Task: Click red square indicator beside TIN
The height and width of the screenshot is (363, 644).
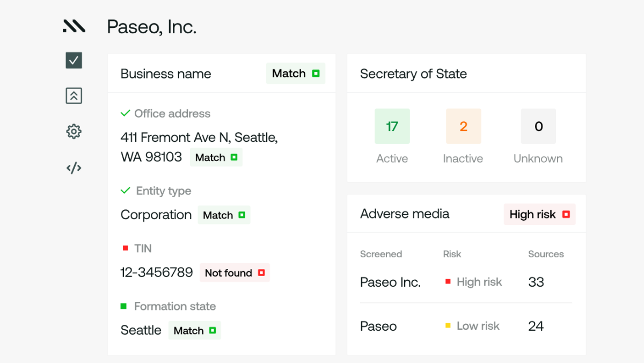Action: pyautogui.click(x=126, y=248)
